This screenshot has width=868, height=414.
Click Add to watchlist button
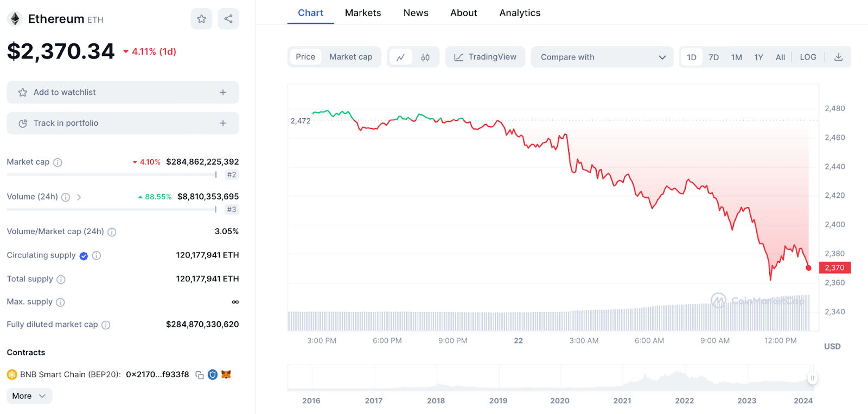123,92
